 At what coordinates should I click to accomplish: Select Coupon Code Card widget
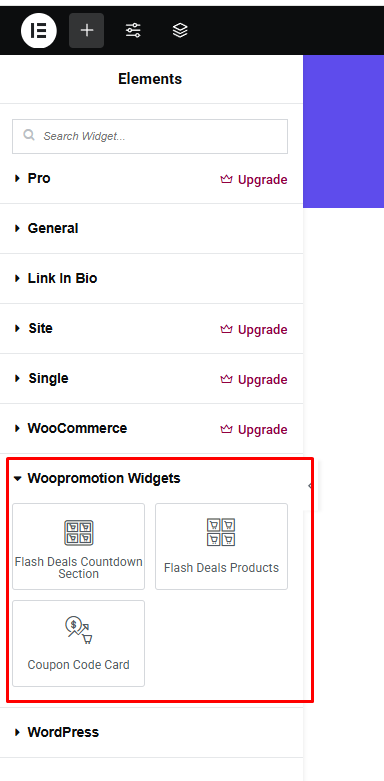pos(79,644)
